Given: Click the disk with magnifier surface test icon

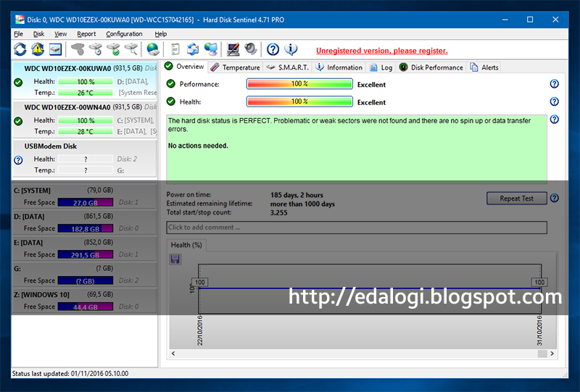Looking at the screenshot, I should click(x=131, y=49).
